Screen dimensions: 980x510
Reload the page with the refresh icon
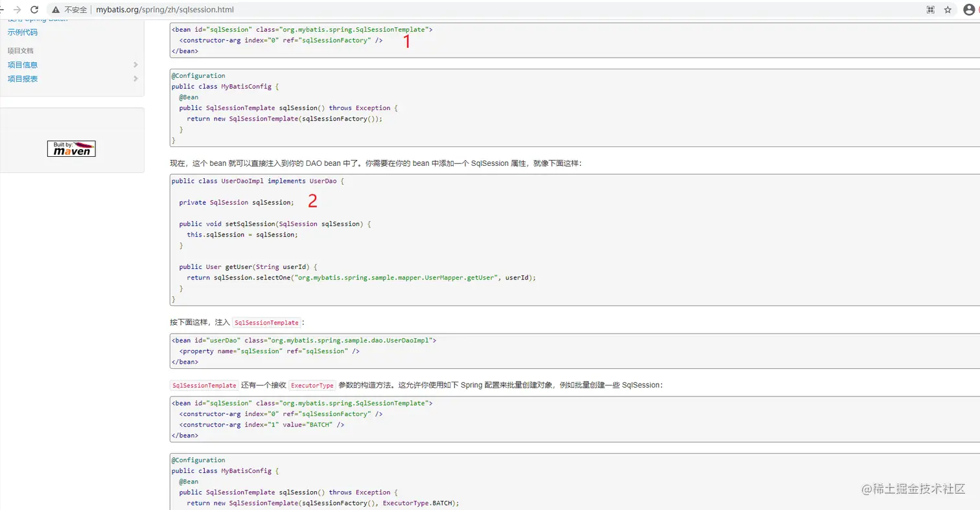click(34, 10)
